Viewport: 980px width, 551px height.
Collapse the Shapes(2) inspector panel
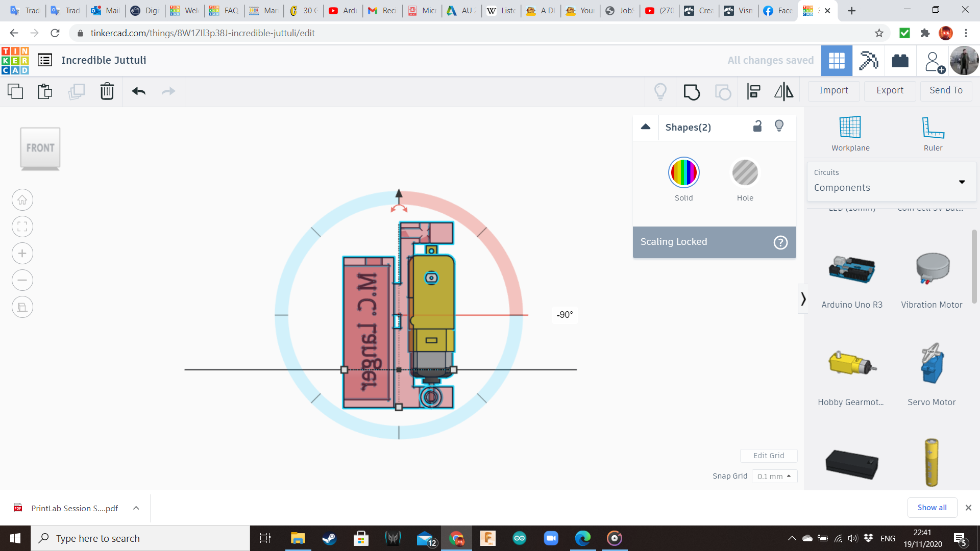pyautogui.click(x=646, y=127)
